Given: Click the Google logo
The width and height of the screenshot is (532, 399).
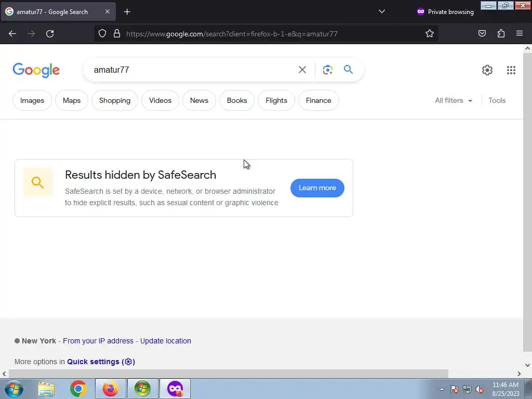Looking at the screenshot, I should click(x=36, y=70).
